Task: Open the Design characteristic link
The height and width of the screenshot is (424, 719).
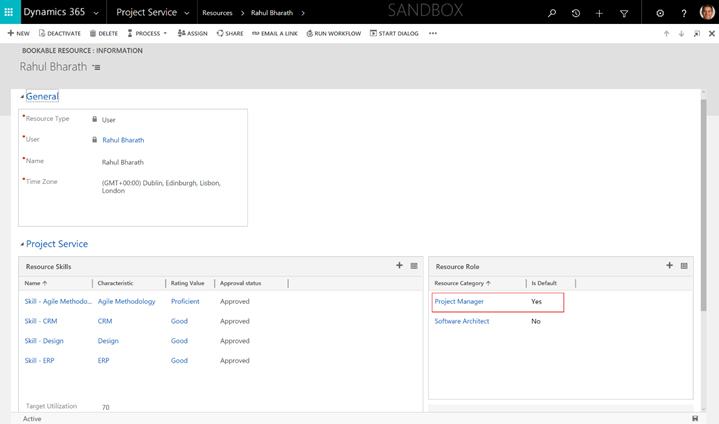Action: [108, 341]
